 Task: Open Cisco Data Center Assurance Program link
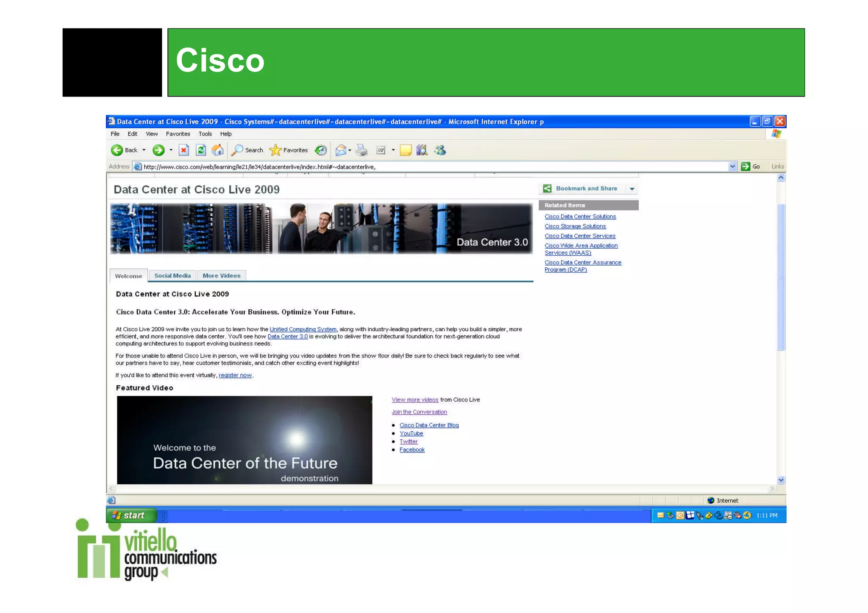[x=583, y=266]
